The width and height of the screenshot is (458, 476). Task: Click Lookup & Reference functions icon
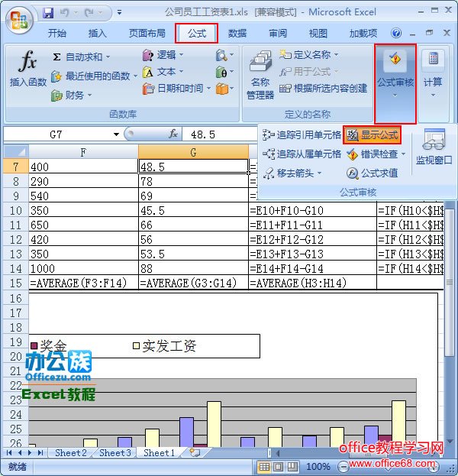click(224, 55)
